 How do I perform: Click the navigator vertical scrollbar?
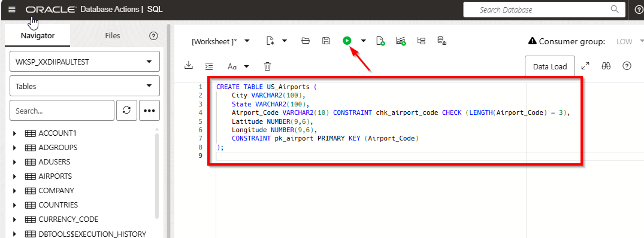click(x=156, y=176)
